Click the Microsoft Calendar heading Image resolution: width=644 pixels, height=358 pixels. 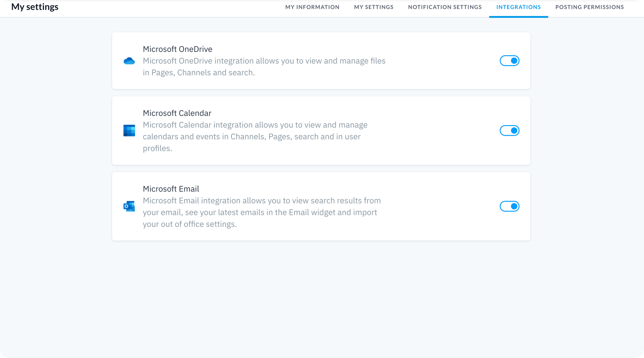pos(177,113)
